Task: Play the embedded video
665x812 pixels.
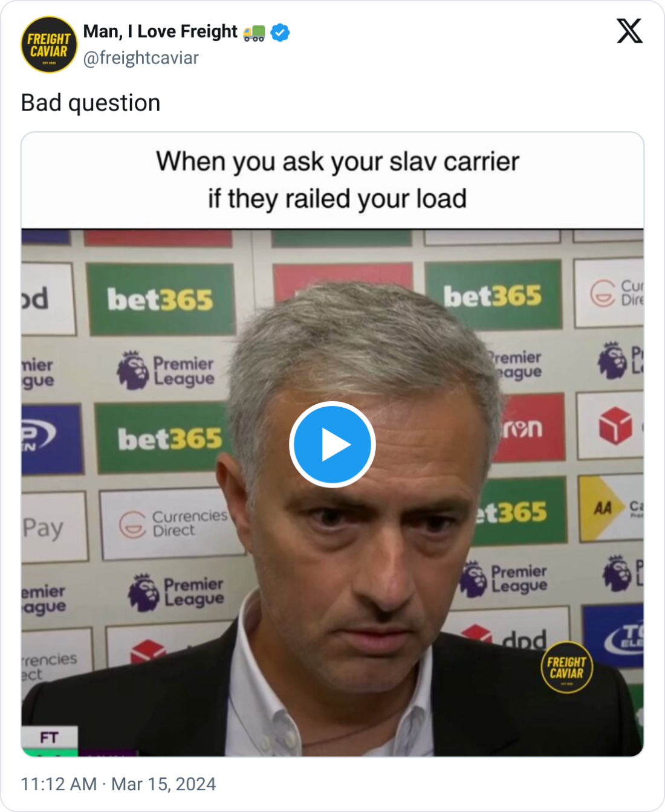Action: (x=332, y=444)
